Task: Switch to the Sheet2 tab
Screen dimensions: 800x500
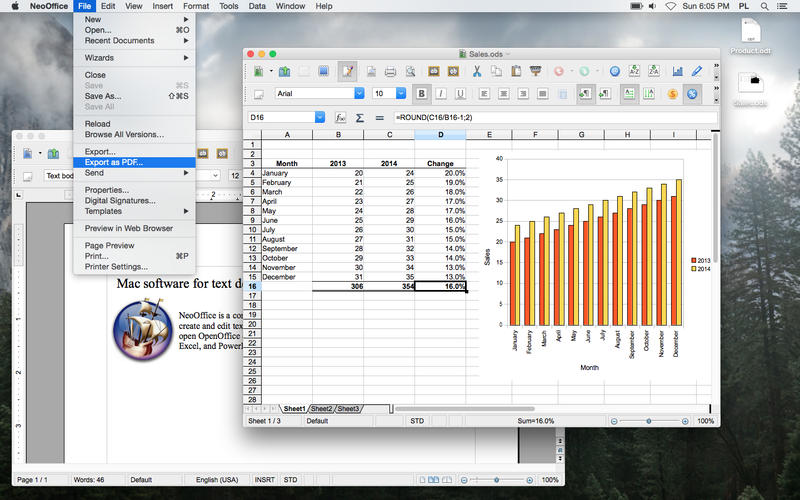Action: [x=321, y=409]
